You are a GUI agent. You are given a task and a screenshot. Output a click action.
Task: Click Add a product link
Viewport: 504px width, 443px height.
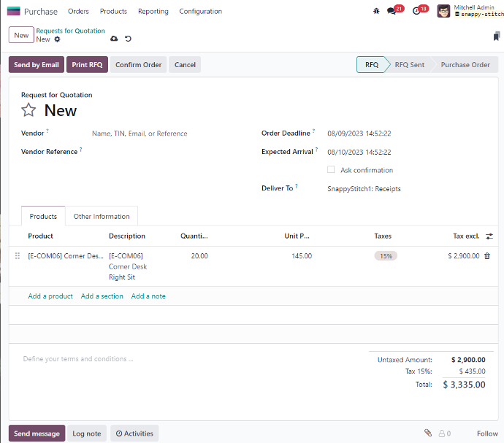tap(50, 296)
